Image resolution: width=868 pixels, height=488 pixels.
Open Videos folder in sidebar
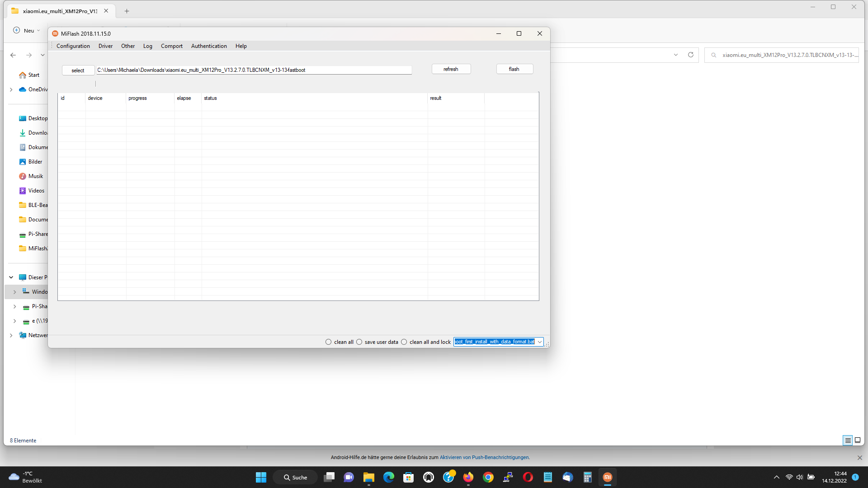click(x=32, y=191)
